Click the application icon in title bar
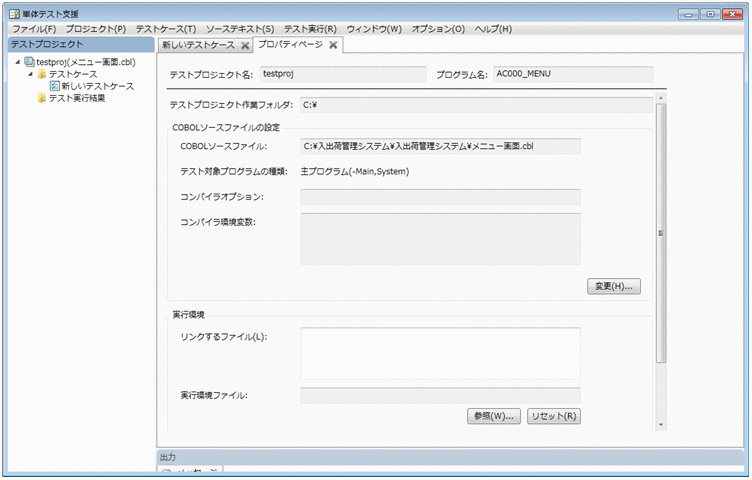 [x=14, y=14]
